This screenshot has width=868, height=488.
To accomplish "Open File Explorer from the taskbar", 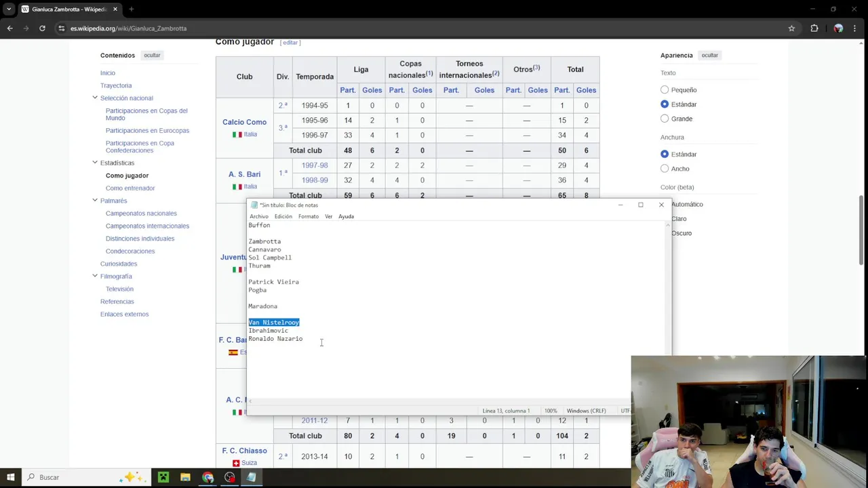I will click(x=185, y=477).
